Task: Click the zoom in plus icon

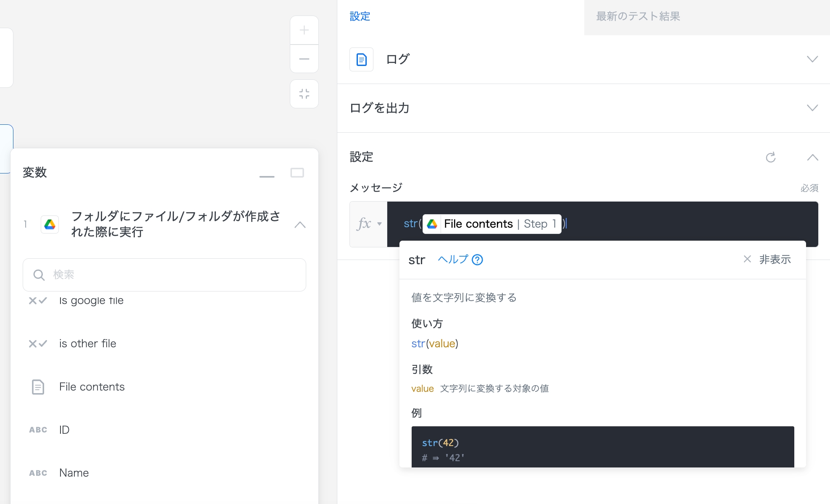Action: [304, 30]
